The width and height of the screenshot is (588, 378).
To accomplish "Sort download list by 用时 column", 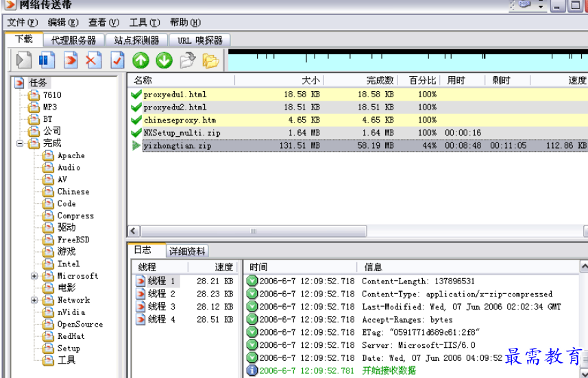I will pyautogui.click(x=463, y=81).
